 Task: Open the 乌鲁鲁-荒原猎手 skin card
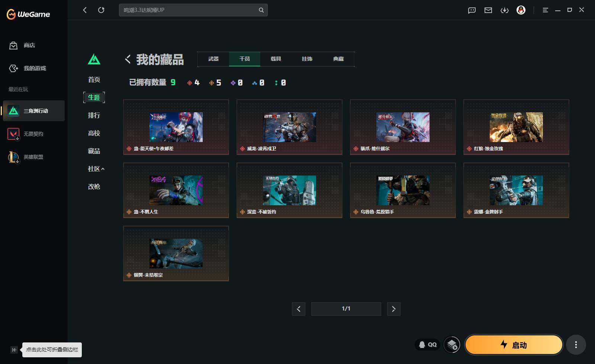[x=403, y=190]
